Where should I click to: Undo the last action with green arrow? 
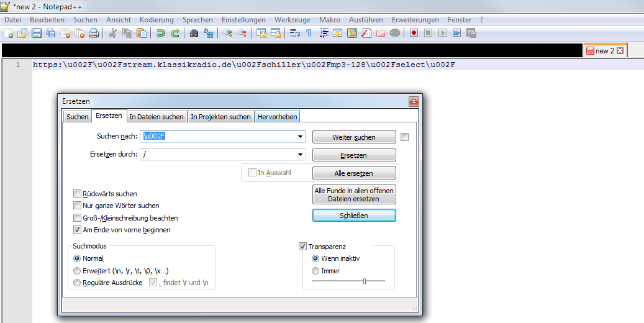160,34
